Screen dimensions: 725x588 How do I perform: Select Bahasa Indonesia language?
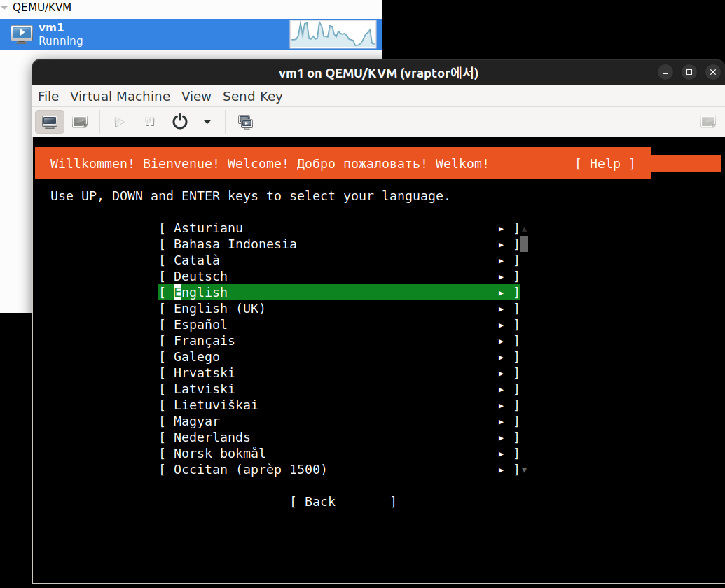point(339,244)
